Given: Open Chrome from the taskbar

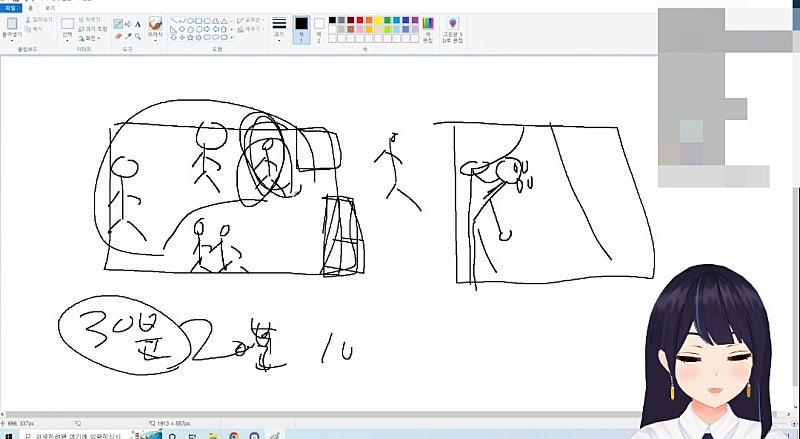Looking at the screenshot, I should [234, 436].
